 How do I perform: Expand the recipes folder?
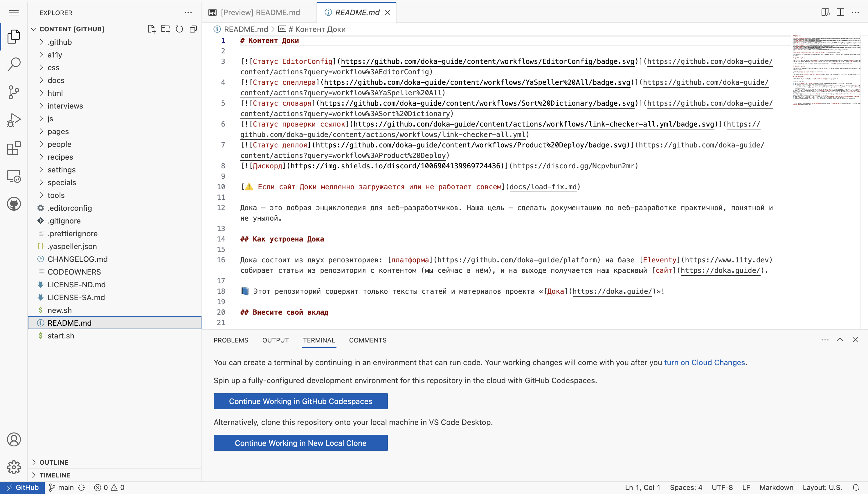click(115, 157)
